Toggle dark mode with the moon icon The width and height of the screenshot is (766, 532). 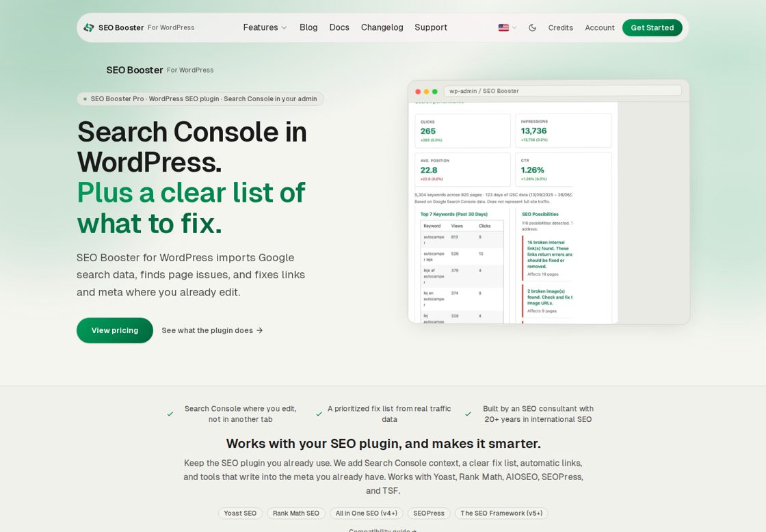(x=533, y=28)
